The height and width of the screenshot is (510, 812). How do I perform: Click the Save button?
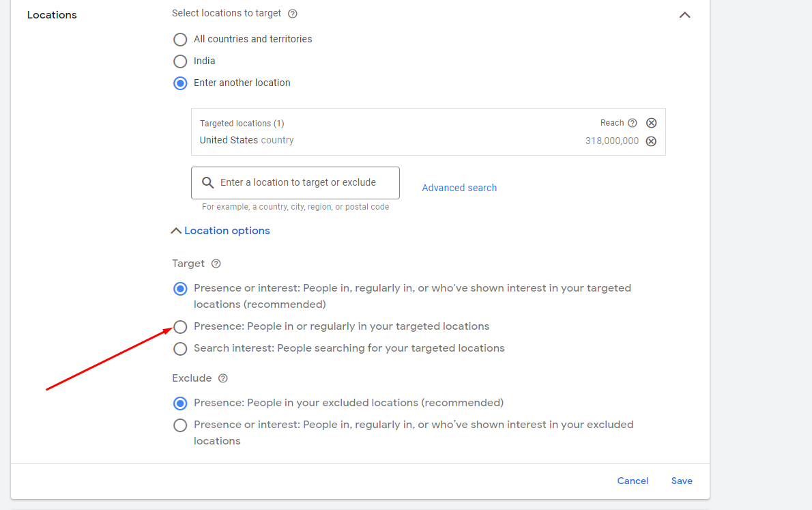[682, 481]
